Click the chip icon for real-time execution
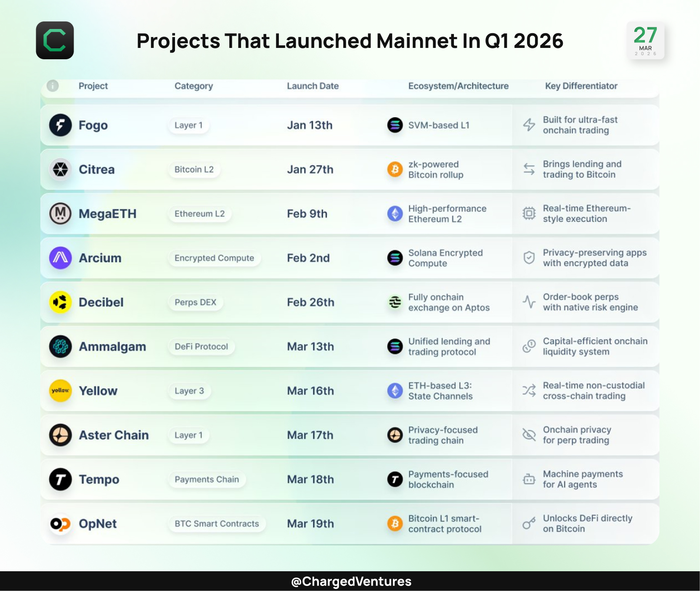This screenshot has height=591, width=700. click(x=529, y=214)
